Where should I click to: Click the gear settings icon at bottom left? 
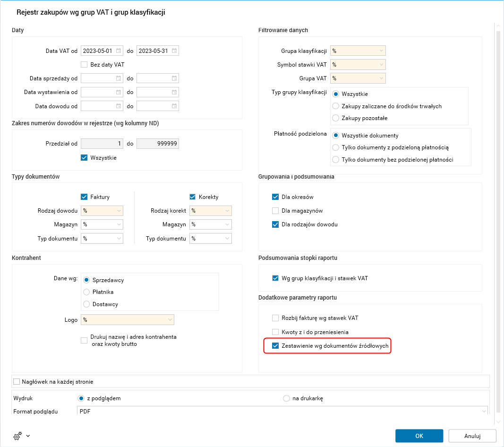[18, 436]
